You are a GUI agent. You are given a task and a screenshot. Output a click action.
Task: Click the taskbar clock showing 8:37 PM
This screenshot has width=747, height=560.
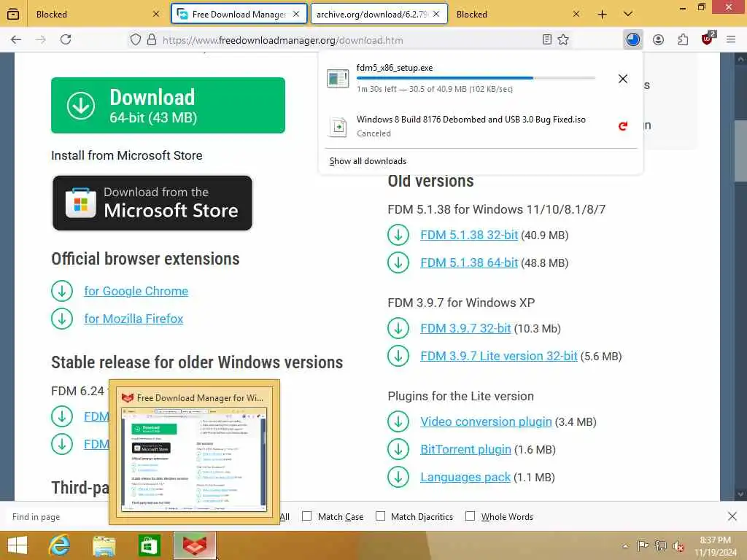(x=716, y=545)
